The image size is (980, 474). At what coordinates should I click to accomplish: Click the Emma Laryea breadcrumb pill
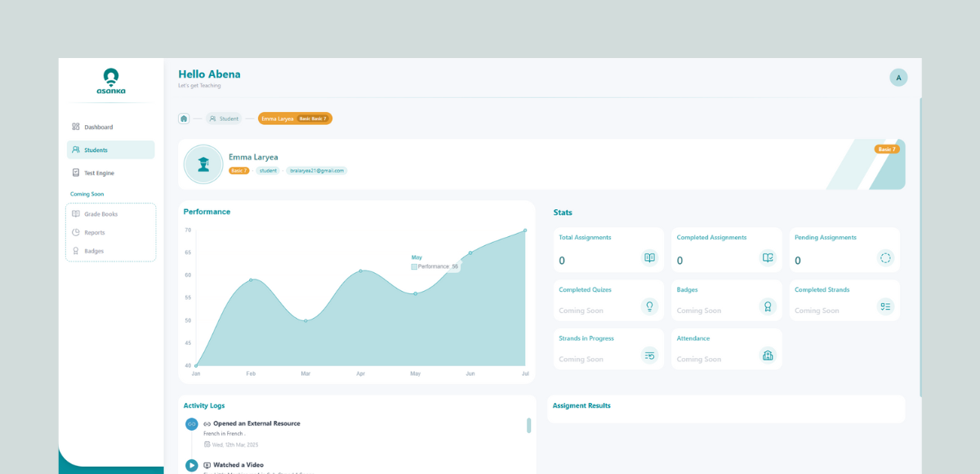295,118
